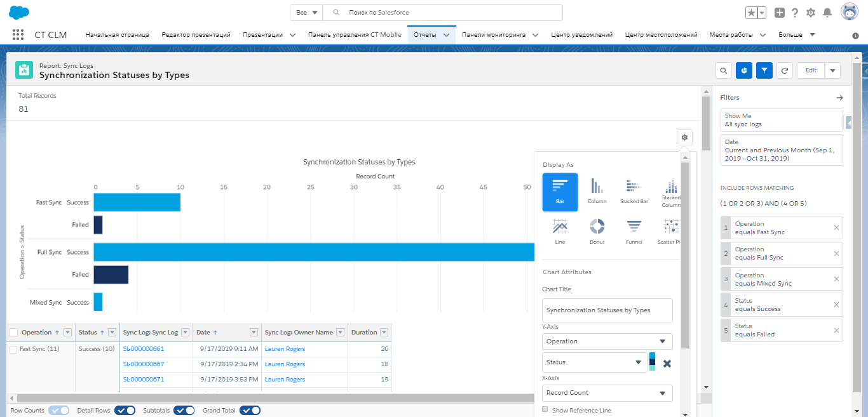Turn off the Subtotals switch
The width and height of the screenshot is (868, 417).
(184, 411)
